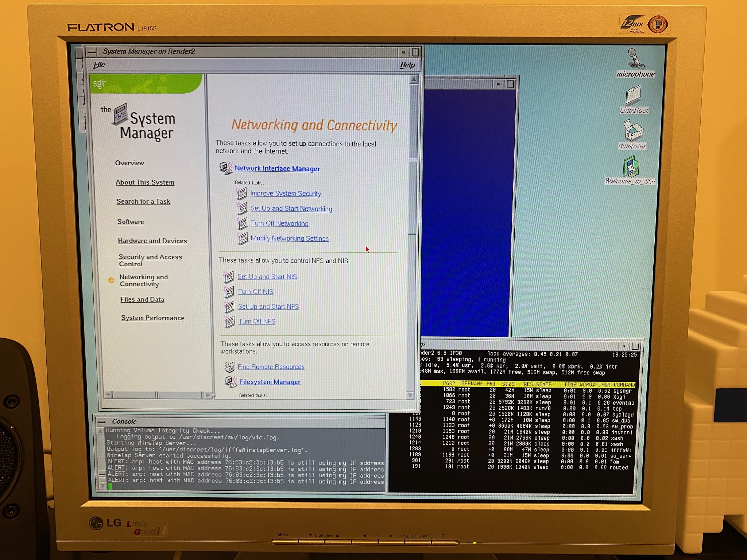
Task: Click the Set Up and Start NIS icon
Action: [x=228, y=277]
